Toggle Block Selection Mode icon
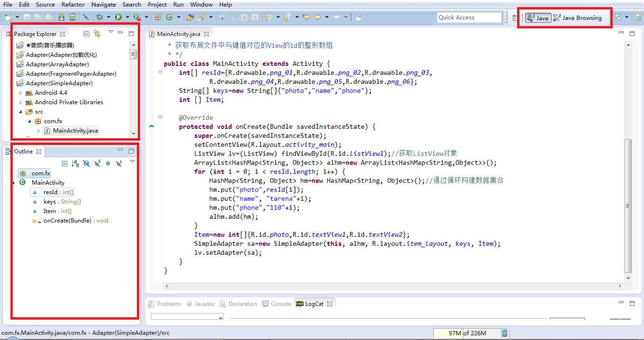The image size is (644, 340). tap(244, 17)
